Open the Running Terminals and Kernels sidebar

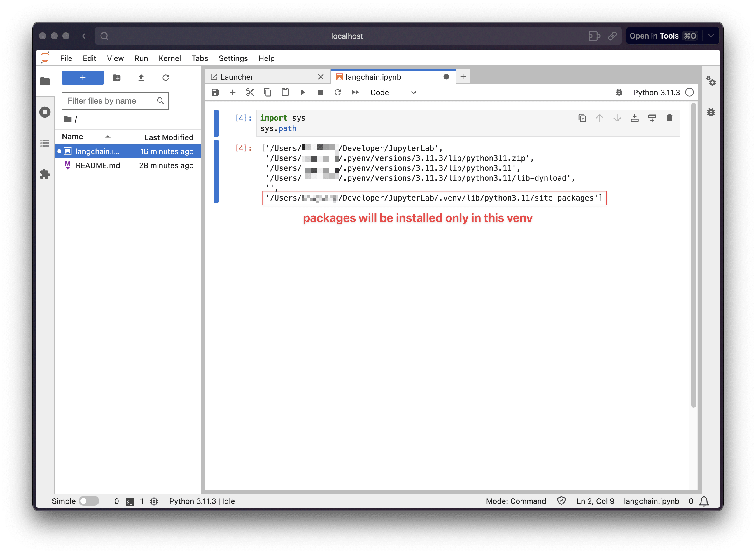coord(45,112)
